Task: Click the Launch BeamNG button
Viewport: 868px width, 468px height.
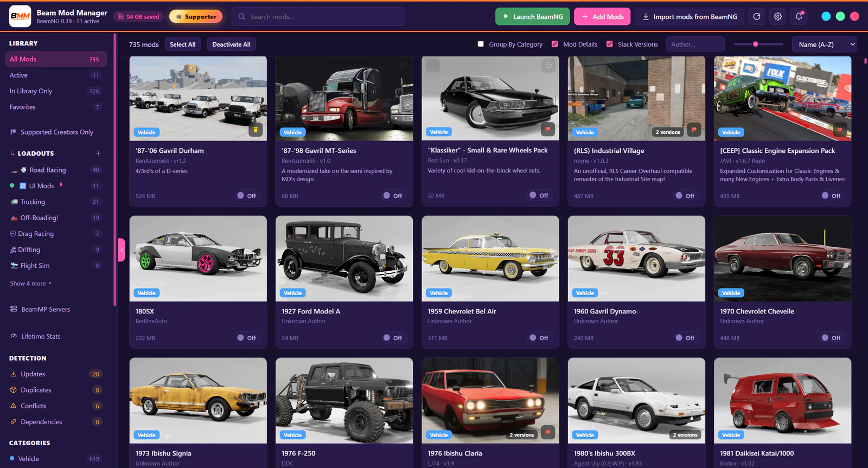Action: click(x=533, y=17)
